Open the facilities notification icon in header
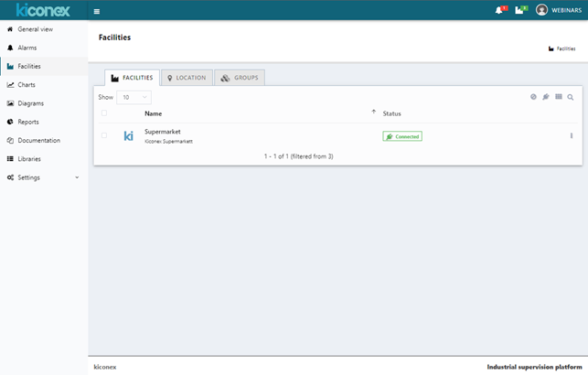Viewport: 588px width, 375px height. (x=519, y=10)
